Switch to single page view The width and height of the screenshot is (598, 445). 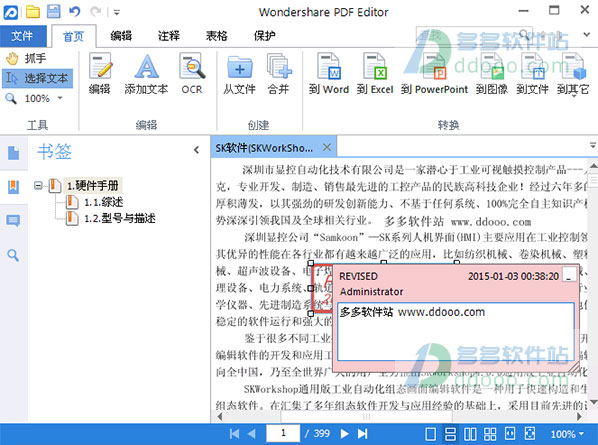431,434
